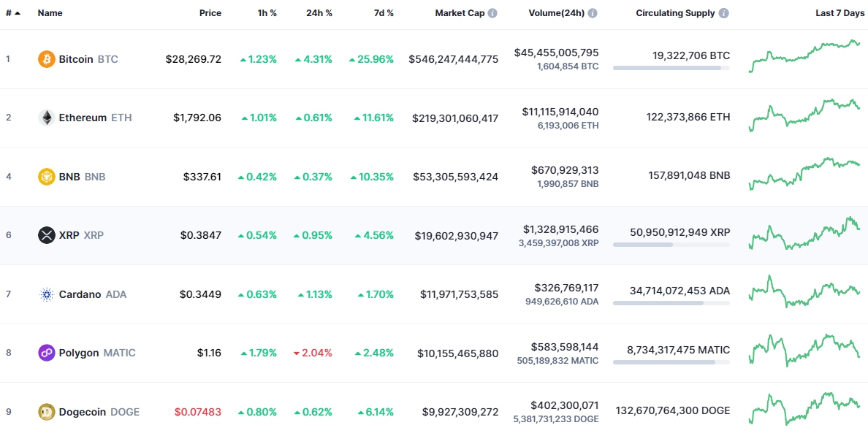Open the BNB name link
The height and width of the screenshot is (436, 868).
pyautogui.click(x=69, y=177)
